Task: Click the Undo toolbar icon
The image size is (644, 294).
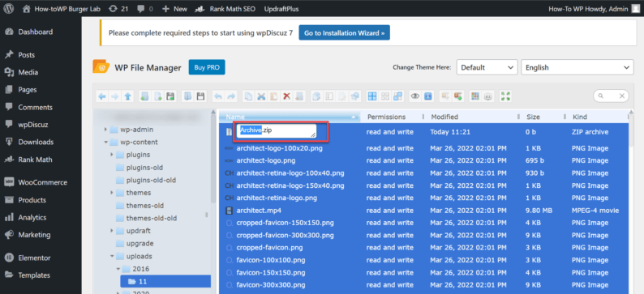Action: [218, 96]
